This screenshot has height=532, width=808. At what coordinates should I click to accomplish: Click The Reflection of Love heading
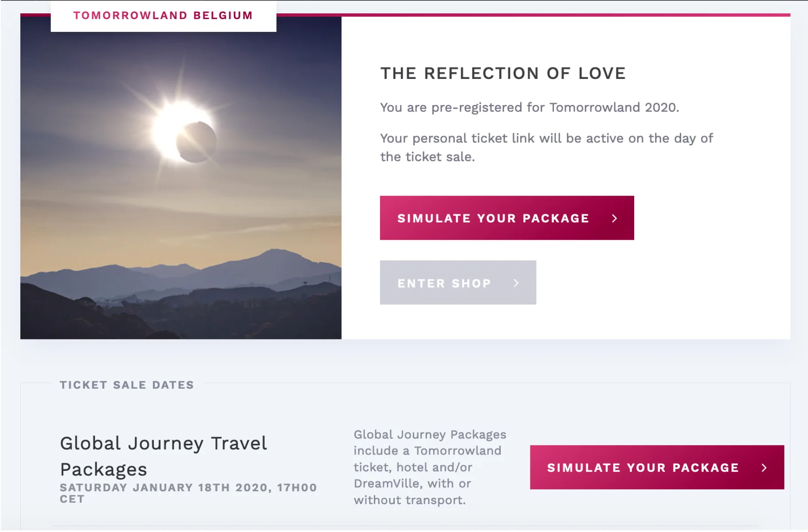tap(503, 73)
